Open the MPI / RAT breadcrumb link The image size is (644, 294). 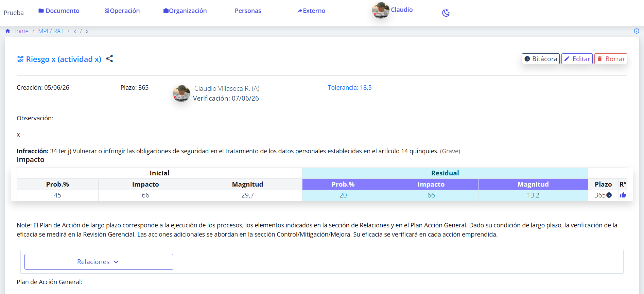coord(51,31)
